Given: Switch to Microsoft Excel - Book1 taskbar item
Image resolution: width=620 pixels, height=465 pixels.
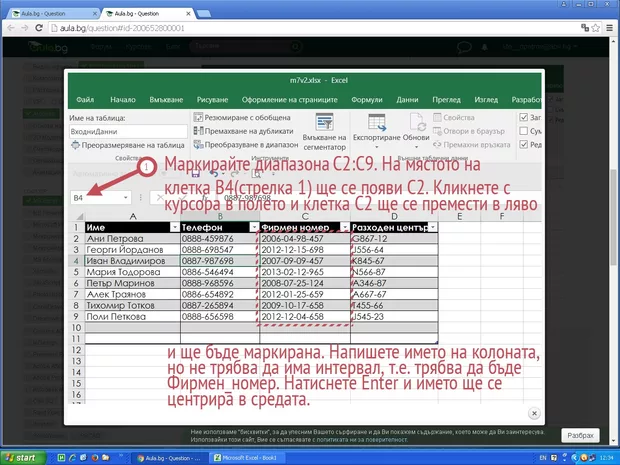Looking at the screenshot, I should click(x=246, y=458).
